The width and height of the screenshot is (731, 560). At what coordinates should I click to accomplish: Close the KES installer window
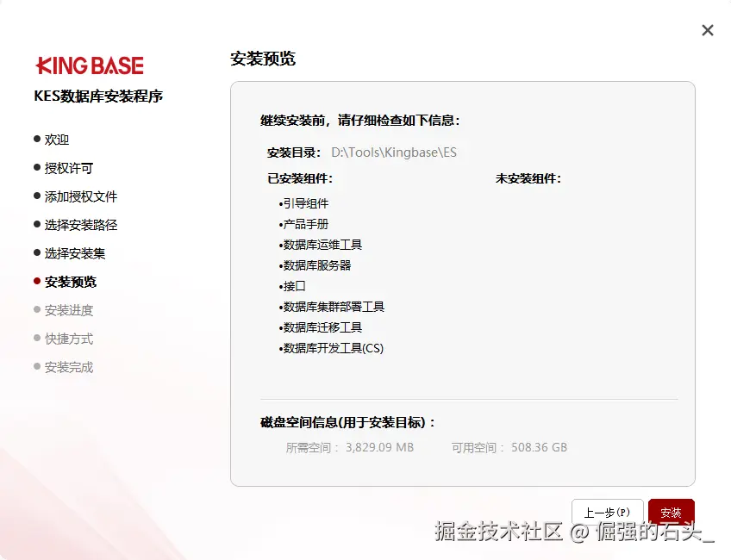[x=707, y=30]
